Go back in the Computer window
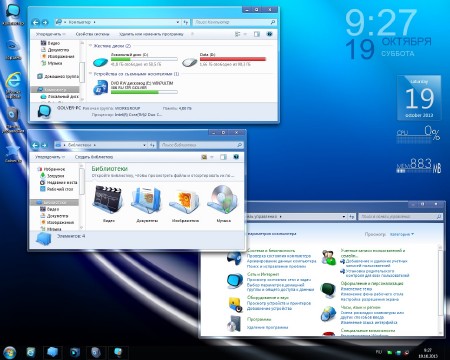 point(36,22)
